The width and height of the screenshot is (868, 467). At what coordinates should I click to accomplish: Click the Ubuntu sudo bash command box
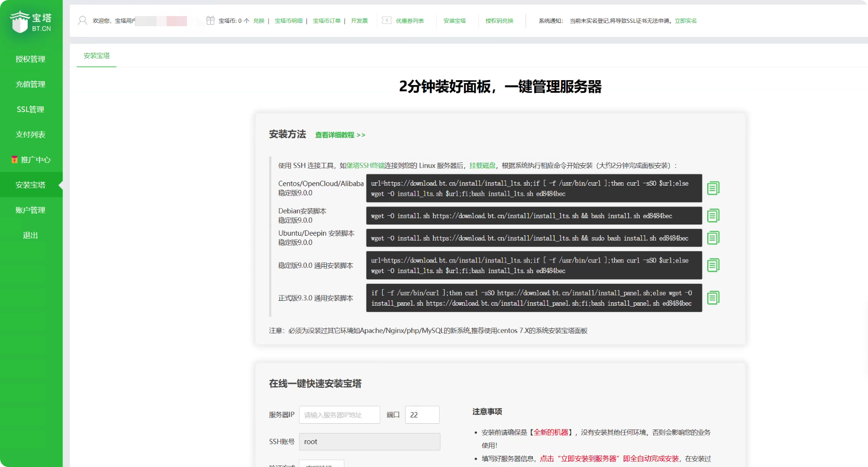pos(534,238)
